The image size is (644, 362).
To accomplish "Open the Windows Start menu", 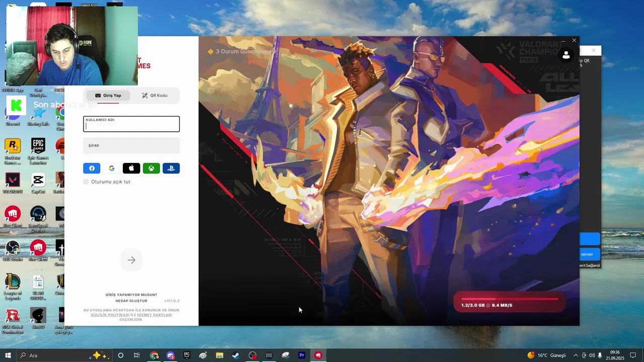I will click(x=8, y=355).
